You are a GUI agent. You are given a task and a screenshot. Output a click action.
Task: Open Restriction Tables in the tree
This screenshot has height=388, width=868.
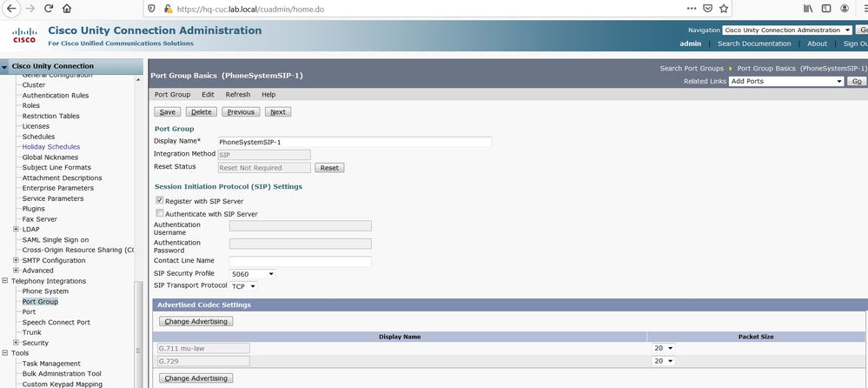[50, 116]
